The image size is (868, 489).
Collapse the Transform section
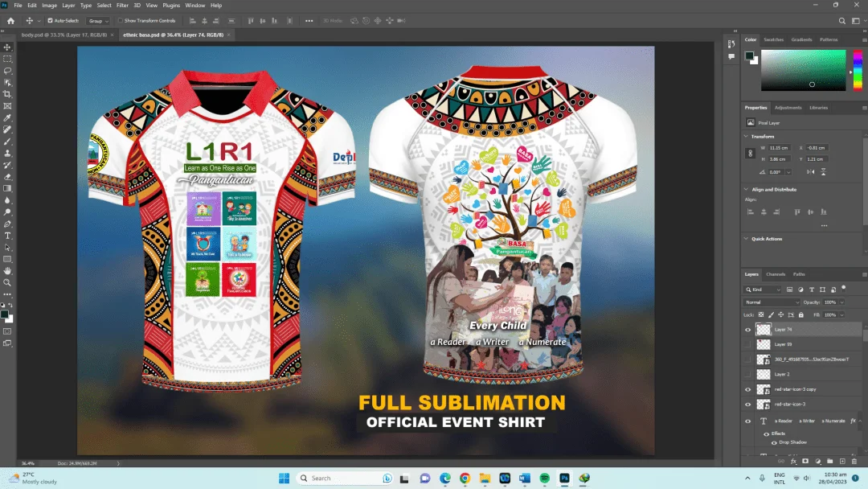pyautogui.click(x=746, y=136)
